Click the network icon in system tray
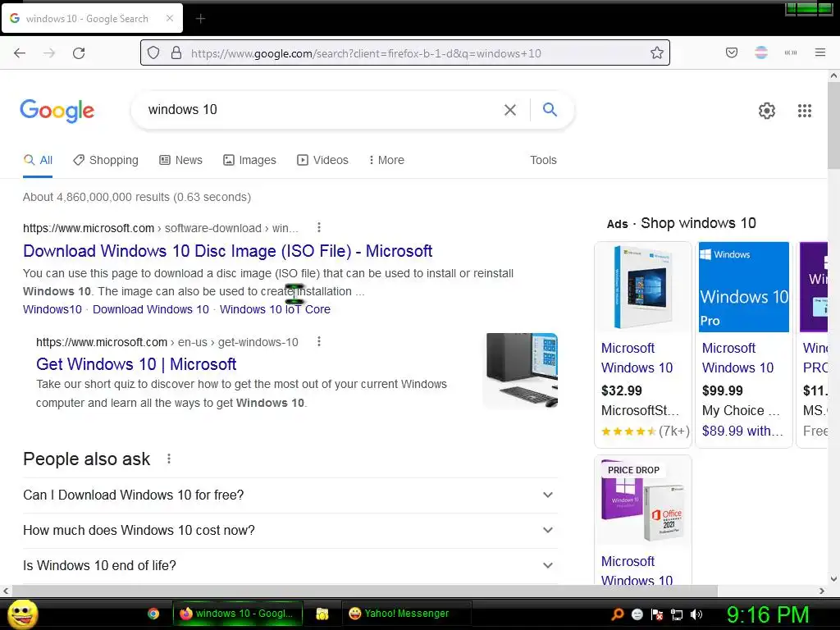 pos(677,614)
